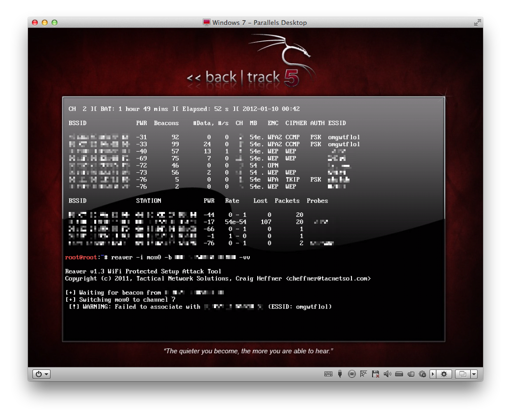Viewport: 511px width, 420px height.
Task: Click the ESSID column header
Action: coord(337,123)
